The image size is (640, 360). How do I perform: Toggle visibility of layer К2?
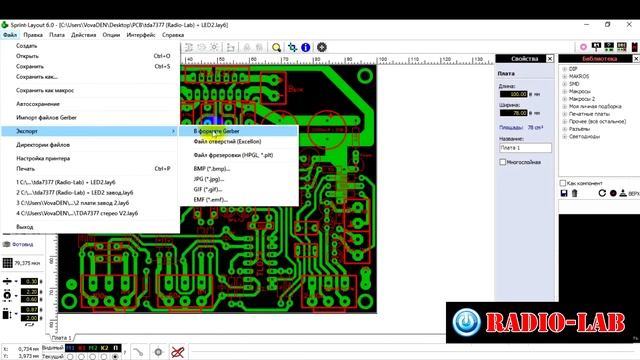[104, 348]
